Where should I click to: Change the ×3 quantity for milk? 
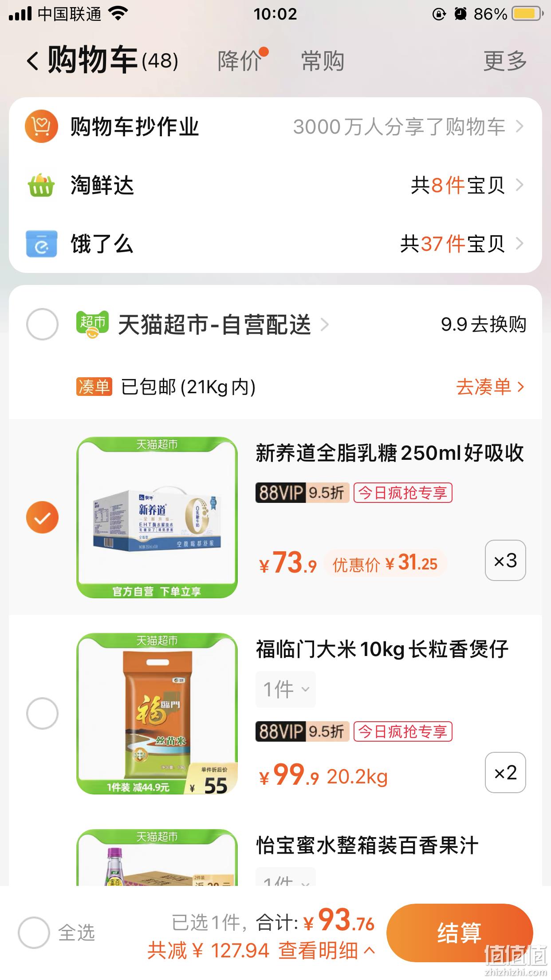505,560
